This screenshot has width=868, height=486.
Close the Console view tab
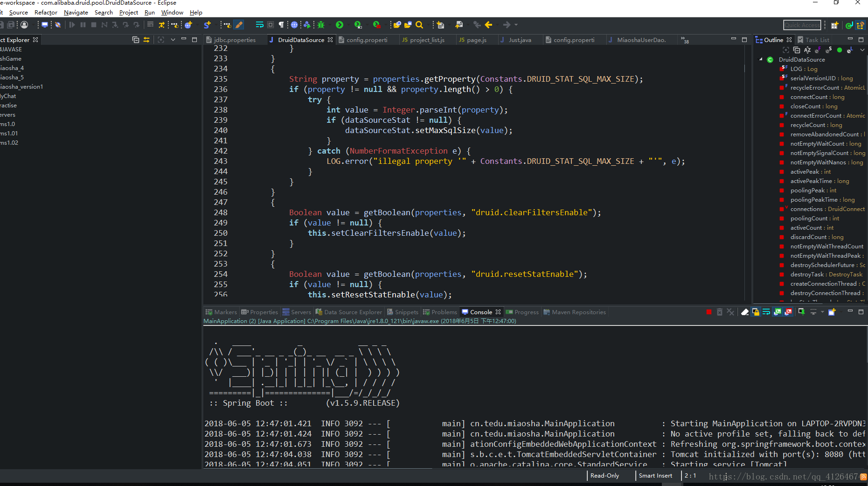pos(498,312)
